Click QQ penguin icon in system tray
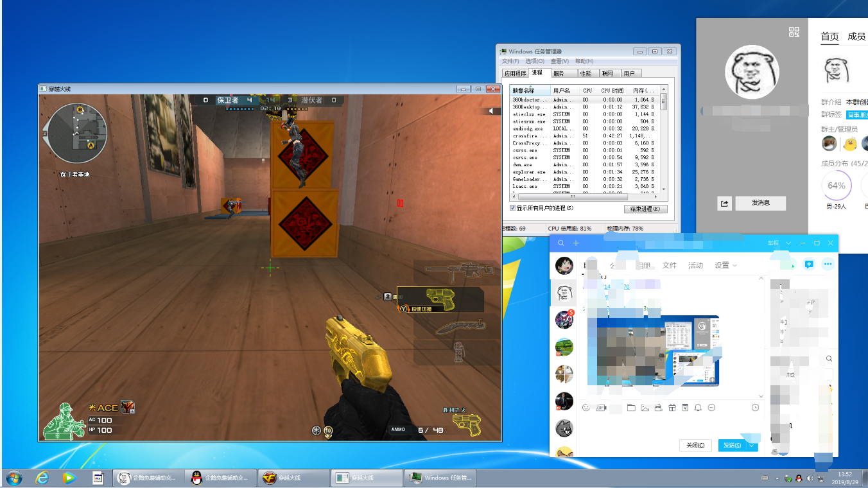The width and height of the screenshot is (868, 488). pos(798,478)
